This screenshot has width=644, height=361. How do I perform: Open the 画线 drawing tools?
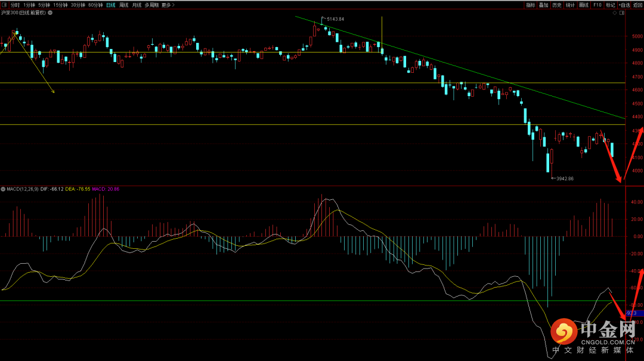584,5
